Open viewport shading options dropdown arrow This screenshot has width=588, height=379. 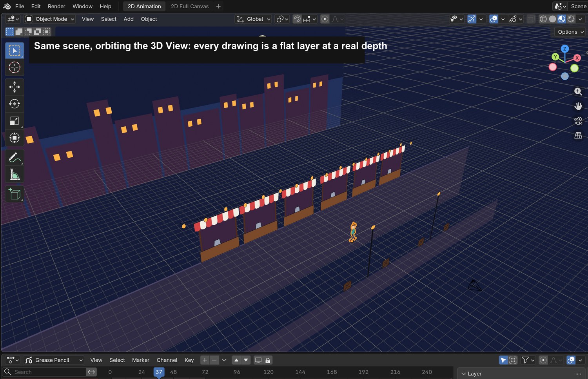coord(581,19)
